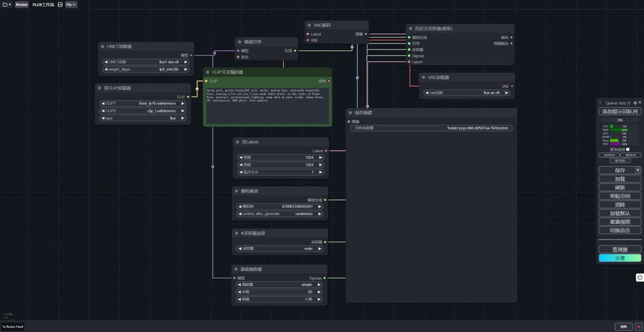Open the 保存 dropdown arrow
This screenshot has width=644, height=332.
tap(639, 170)
